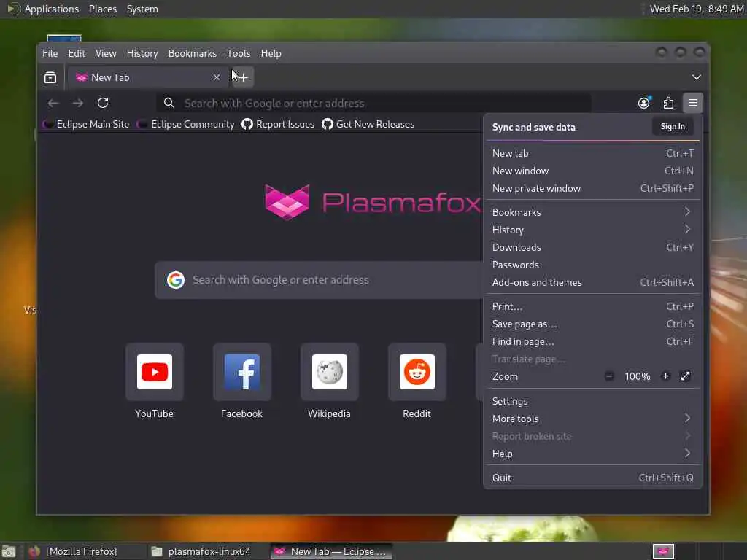Open Add-ons and themes
Image resolution: width=747 pixels, height=560 pixels.
(x=592, y=283)
